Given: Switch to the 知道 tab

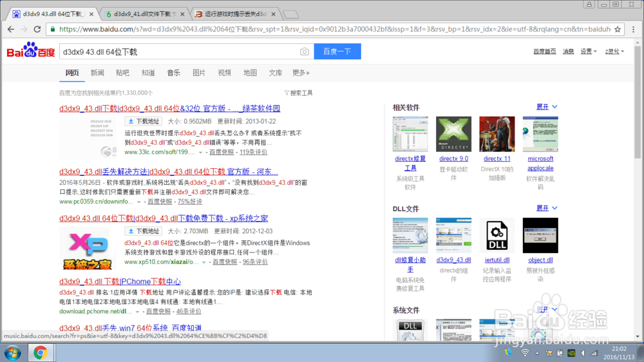Looking at the screenshot, I should point(148,73).
